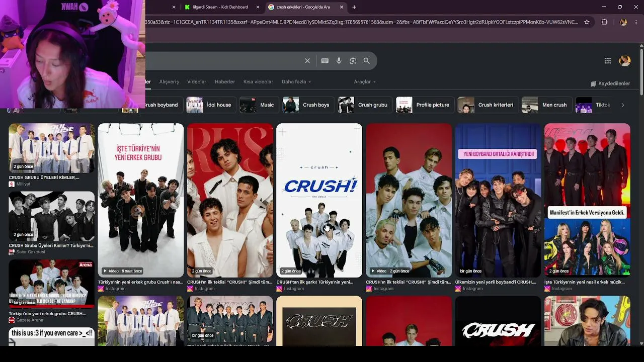Image resolution: width=644 pixels, height=362 pixels.
Task: Open the Chrome profile avatar in the toolbar
Action: click(x=623, y=22)
